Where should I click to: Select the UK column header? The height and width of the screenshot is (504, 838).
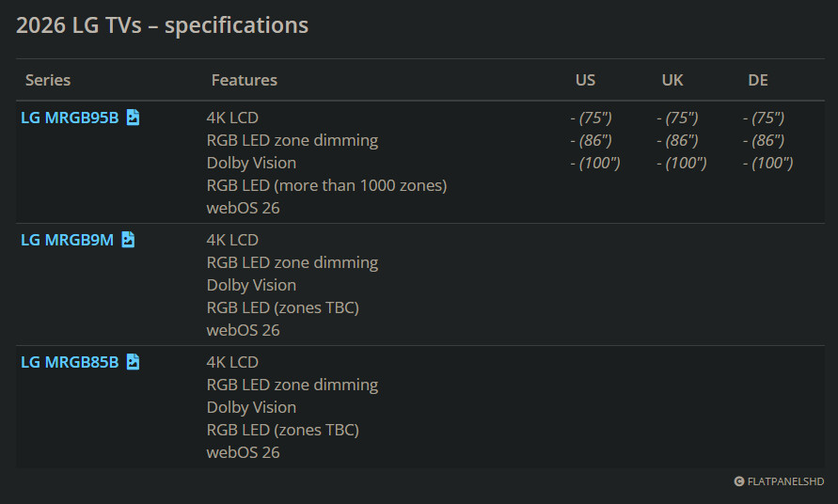672,80
